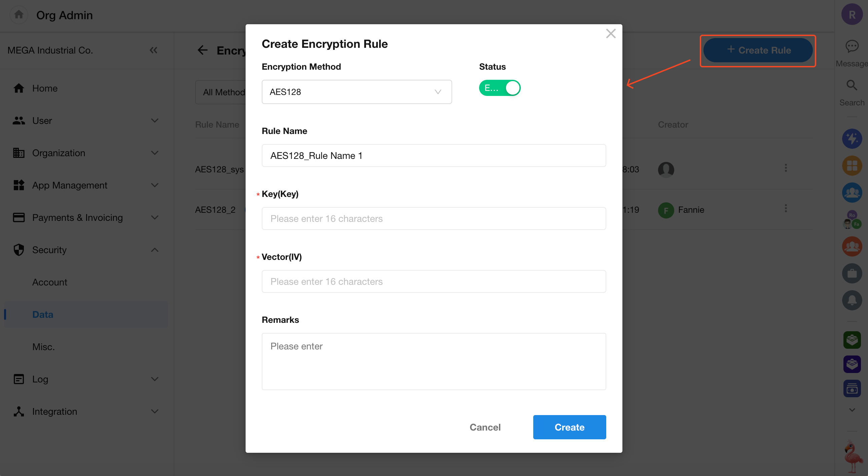868x476 pixels.
Task: Click the Search magnifier icon
Action: coord(852,85)
